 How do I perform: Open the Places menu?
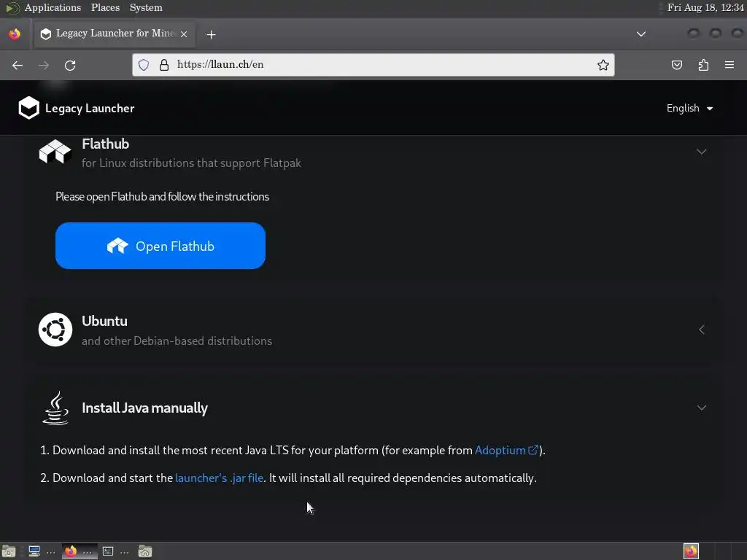pyautogui.click(x=105, y=7)
